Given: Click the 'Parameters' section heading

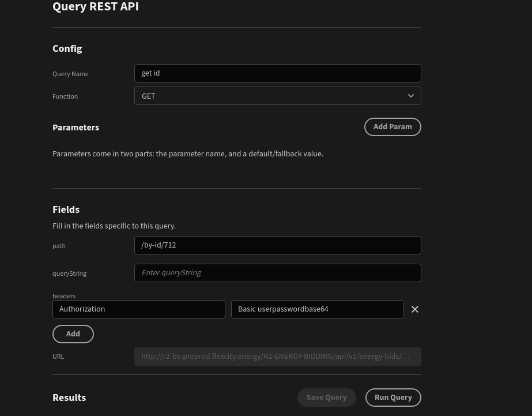Looking at the screenshot, I should [x=76, y=128].
